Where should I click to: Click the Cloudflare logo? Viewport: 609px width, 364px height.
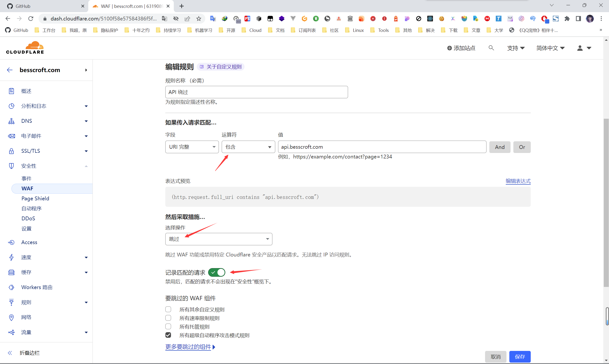25,48
